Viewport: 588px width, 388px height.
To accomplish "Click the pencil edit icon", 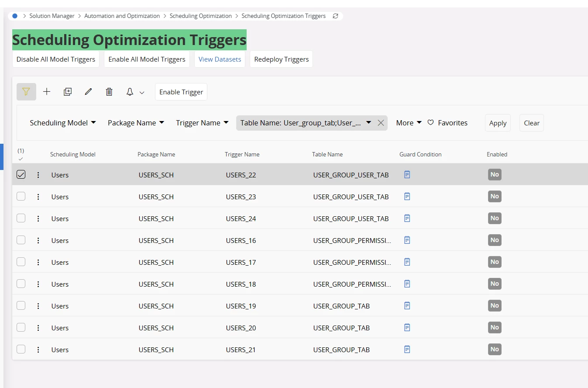I will point(89,92).
